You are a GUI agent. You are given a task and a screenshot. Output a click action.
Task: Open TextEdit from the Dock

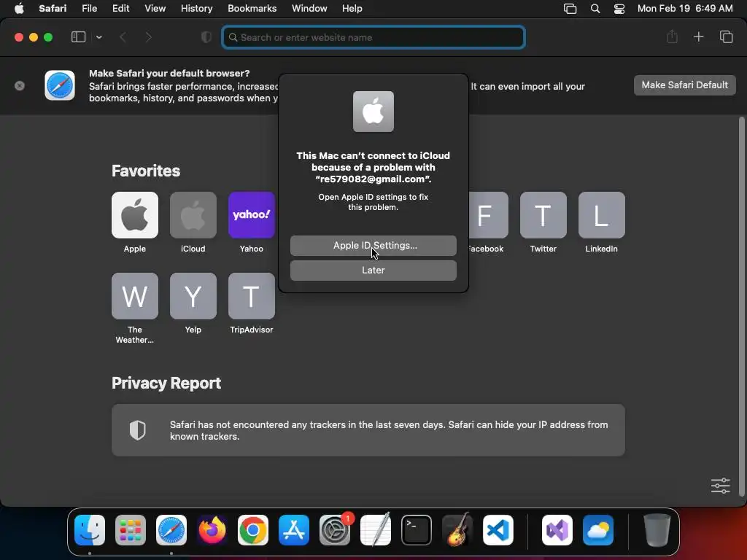(376, 530)
